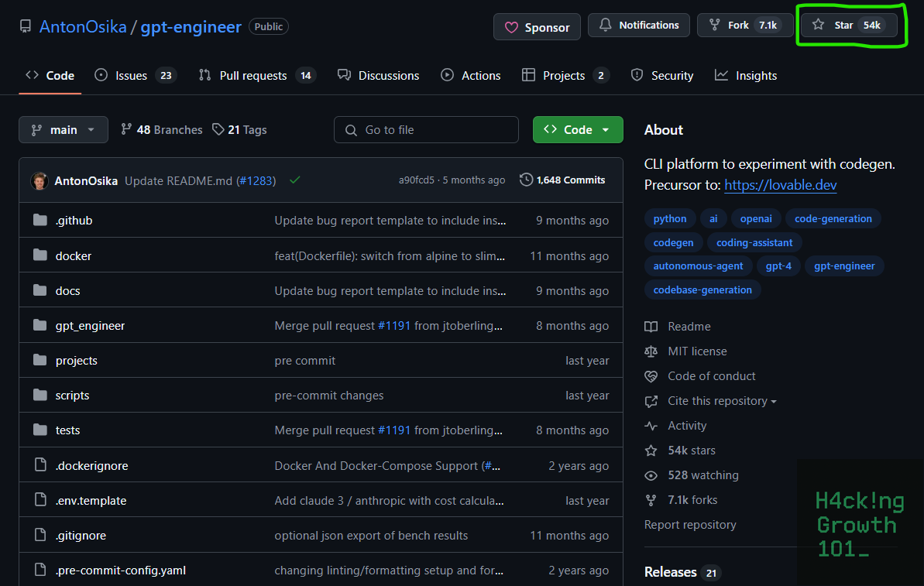
Task: View the 21 Tags link
Action: (239, 129)
